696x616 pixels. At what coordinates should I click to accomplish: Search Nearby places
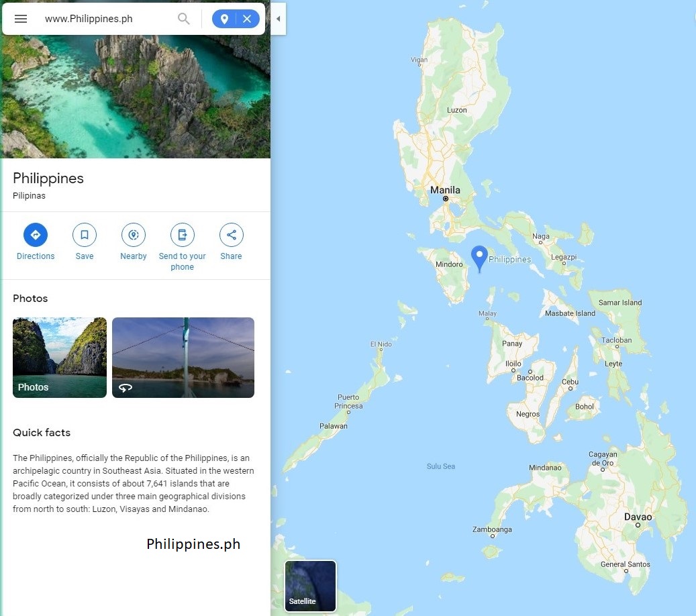pos(133,242)
